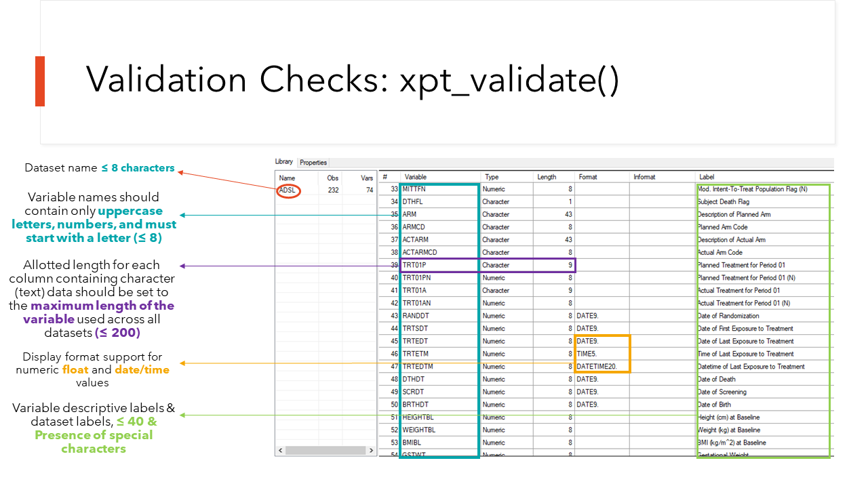Select the DATETIME20. format cell for TRTEDTM

tap(599, 366)
